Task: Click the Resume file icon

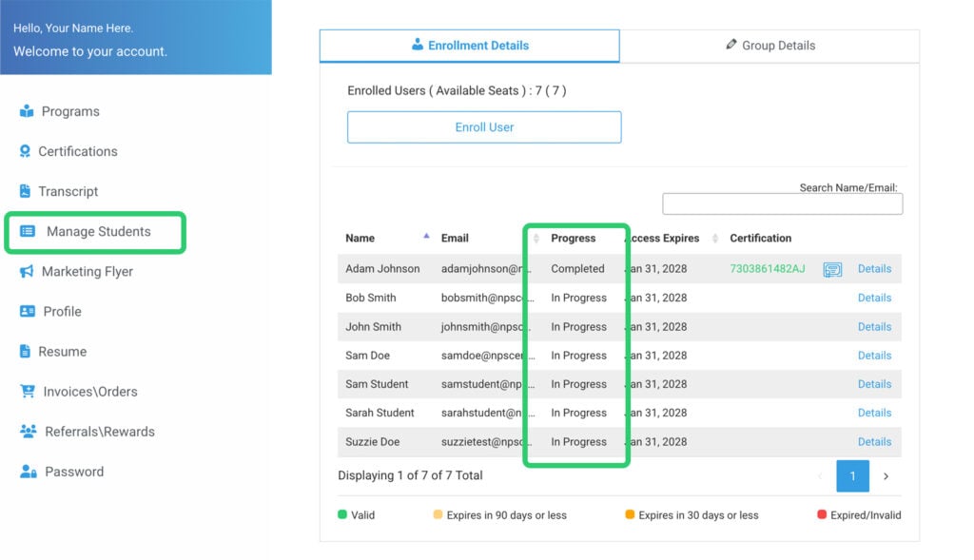Action: [x=25, y=352]
